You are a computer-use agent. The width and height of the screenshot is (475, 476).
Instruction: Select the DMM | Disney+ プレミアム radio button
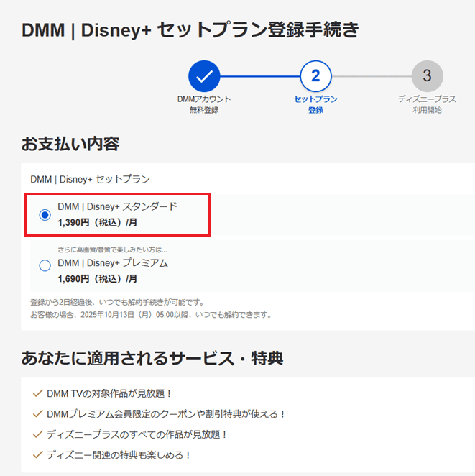tap(45, 265)
